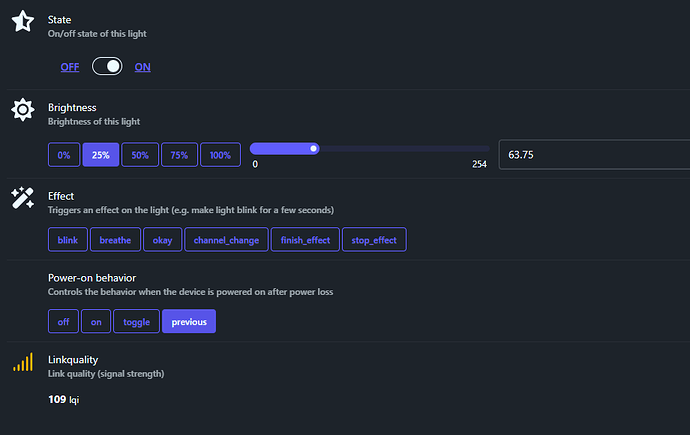Screen dimensions: 690x435
Task: Set power-on behavior to toggle
Action: (x=136, y=322)
